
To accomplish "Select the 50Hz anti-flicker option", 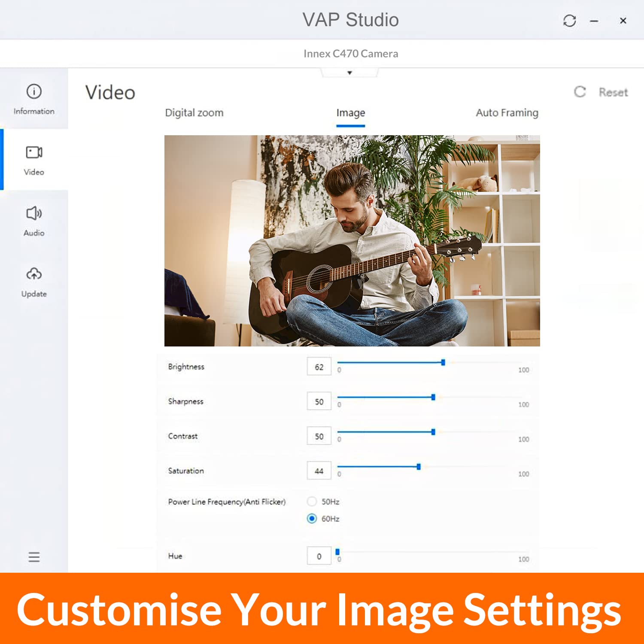I will (312, 501).
